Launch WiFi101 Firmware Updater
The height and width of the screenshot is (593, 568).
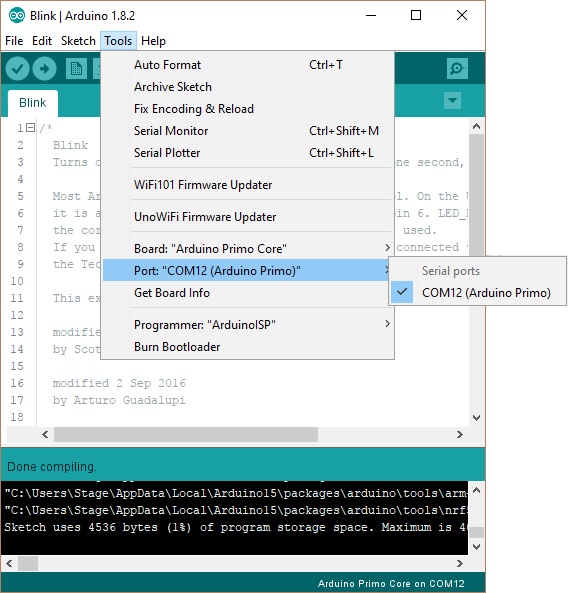pos(248,185)
